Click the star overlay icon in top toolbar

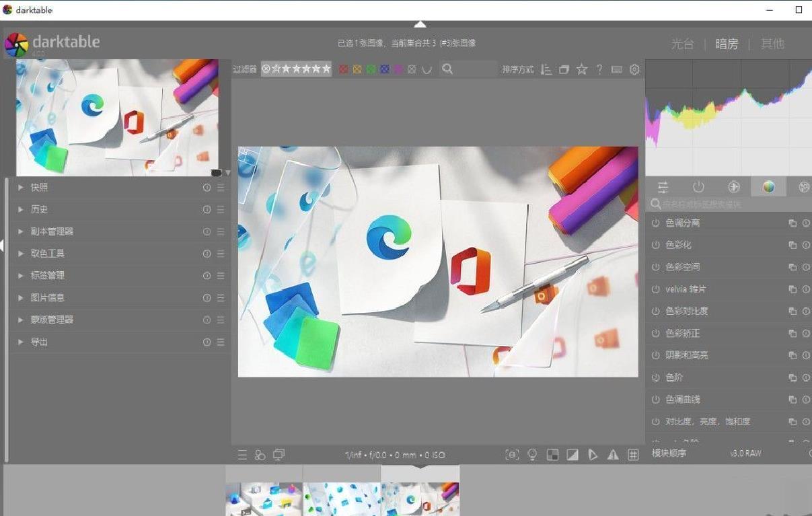pyautogui.click(x=582, y=69)
